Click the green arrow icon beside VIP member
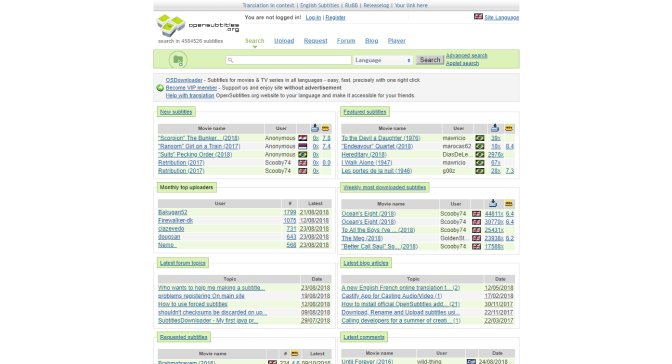The height and width of the screenshot is (364, 672). click(160, 88)
